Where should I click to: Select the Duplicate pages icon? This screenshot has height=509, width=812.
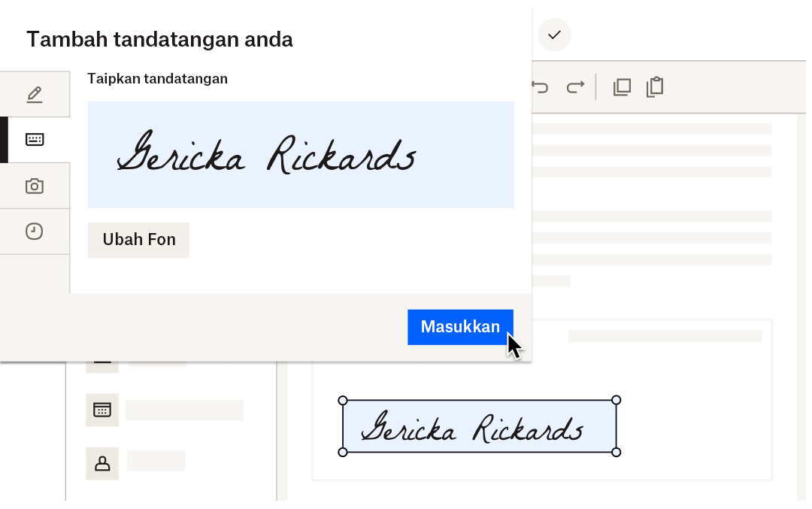[x=622, y=86]
